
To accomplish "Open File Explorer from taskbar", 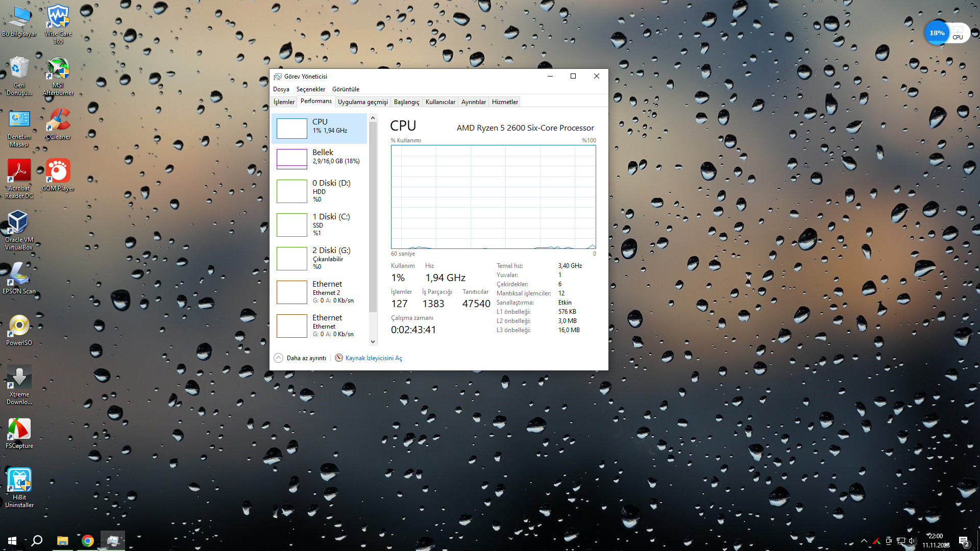I will (62, 541).
